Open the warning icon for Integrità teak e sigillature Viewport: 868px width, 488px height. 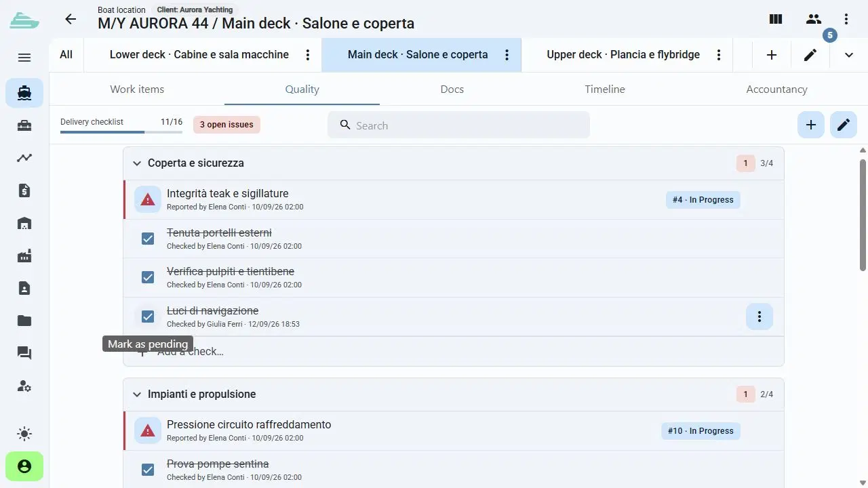point(148,199)
